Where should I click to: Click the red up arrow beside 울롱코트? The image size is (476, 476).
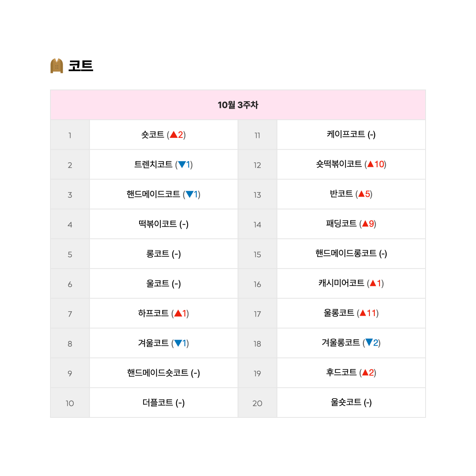363,313
